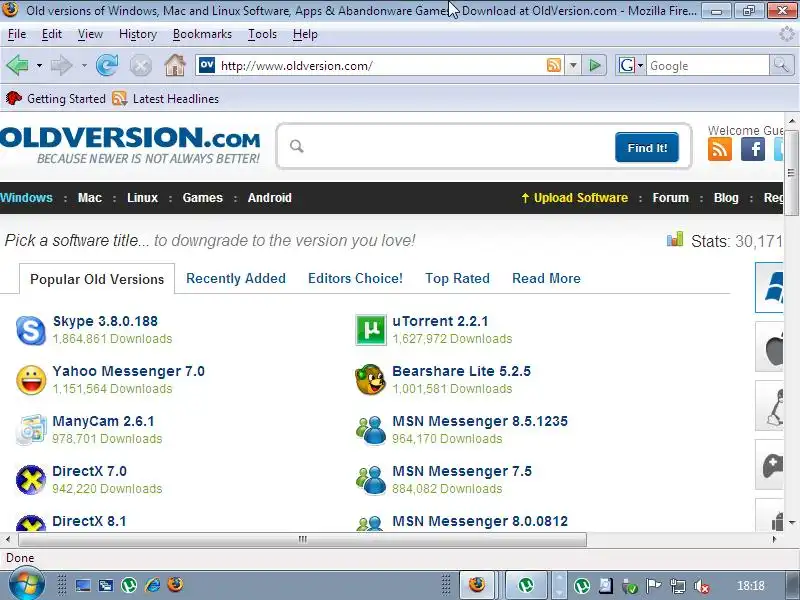Image resolution: width=800 pixels, height=600 pixels.
Task: Open the DirectX 8.1 link
Action: [89, 521]
